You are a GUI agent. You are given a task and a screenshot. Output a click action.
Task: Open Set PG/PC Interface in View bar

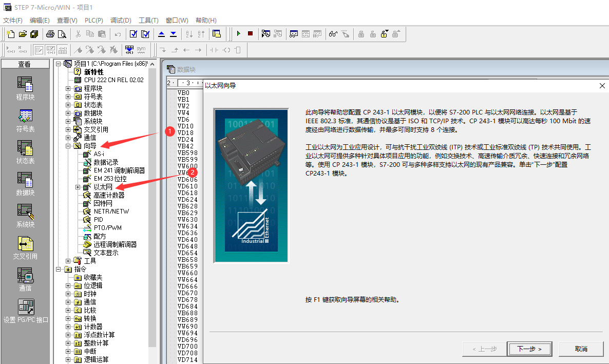pyautogui.click(x=26, y=312)
